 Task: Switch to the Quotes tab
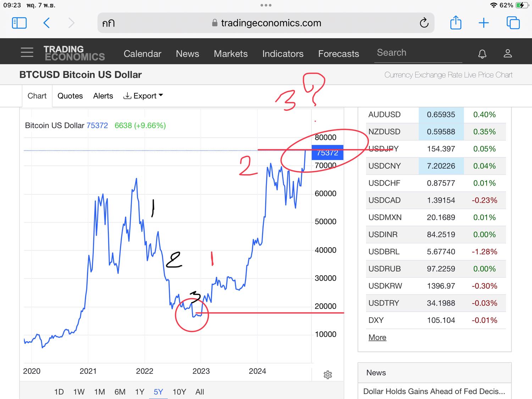click(x=70, y=96)
